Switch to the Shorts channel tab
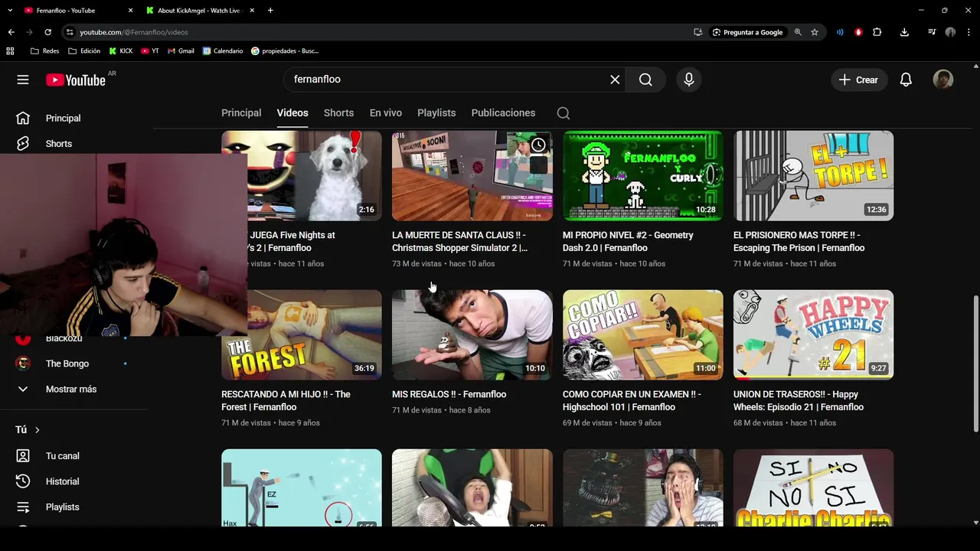Viewport: 980px width, 551px height. pyautogui.click(x=338, y=113)
